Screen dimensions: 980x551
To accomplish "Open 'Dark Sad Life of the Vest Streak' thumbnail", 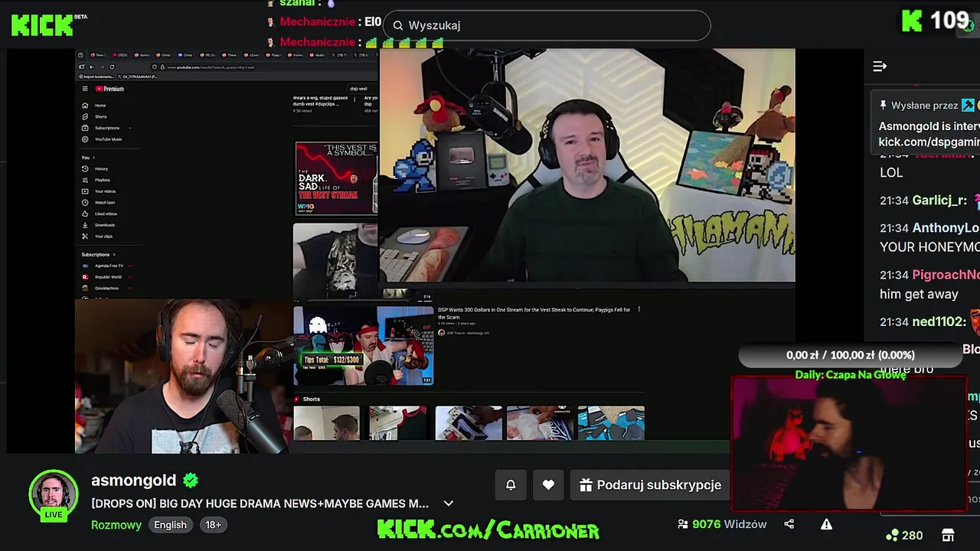I will 336,178.
